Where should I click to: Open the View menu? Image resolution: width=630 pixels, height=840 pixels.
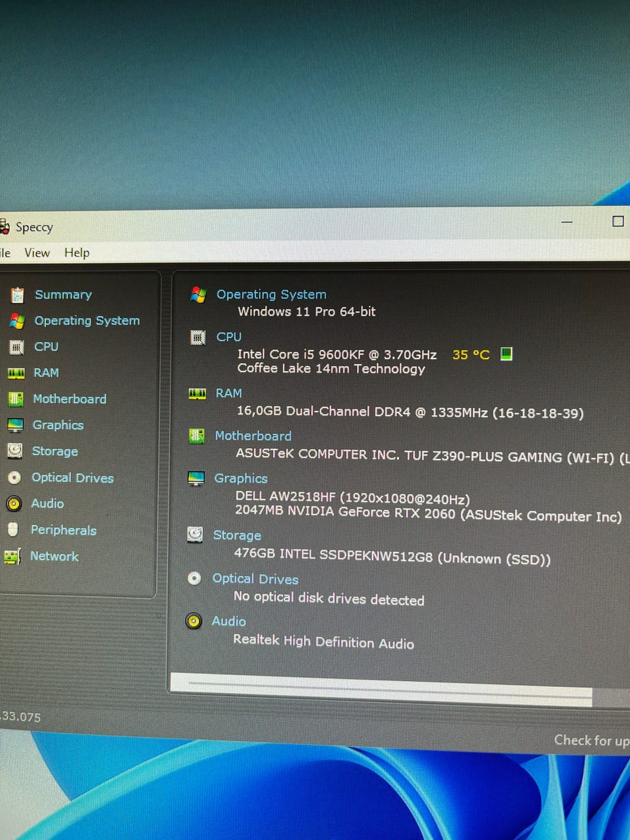coord(37,253)
